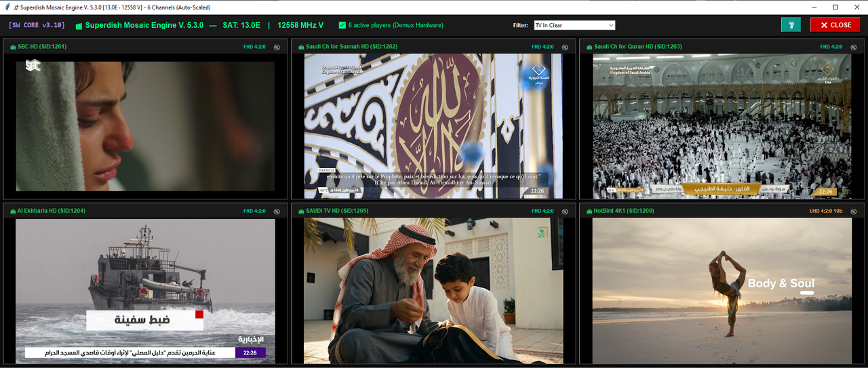868x368 pixels.
Task: Click the Saudi Ch for Quran HD (SID:1203) label
Action: point(638,47)
